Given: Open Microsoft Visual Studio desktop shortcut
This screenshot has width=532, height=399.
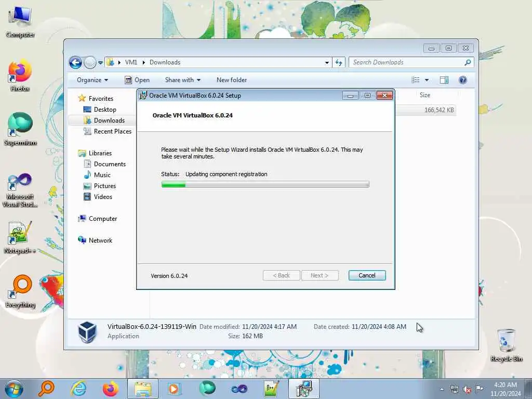Looking at the screenshot, I should tap(20, 190).
